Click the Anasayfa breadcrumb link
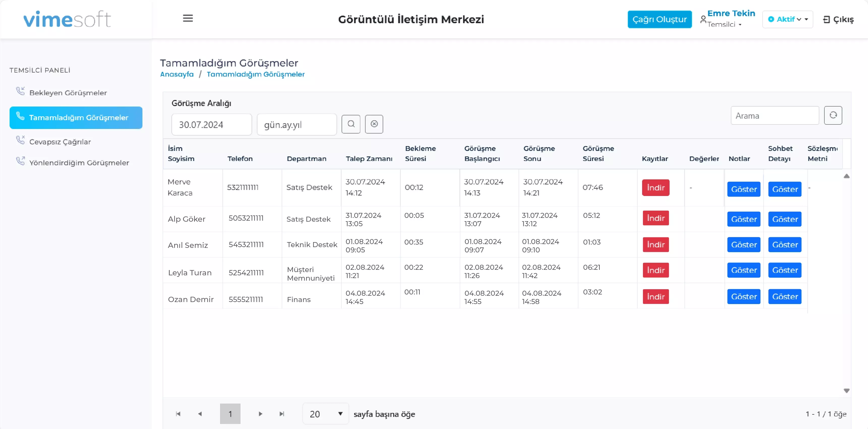Screen dimensions: 868x429 [177, 74]
